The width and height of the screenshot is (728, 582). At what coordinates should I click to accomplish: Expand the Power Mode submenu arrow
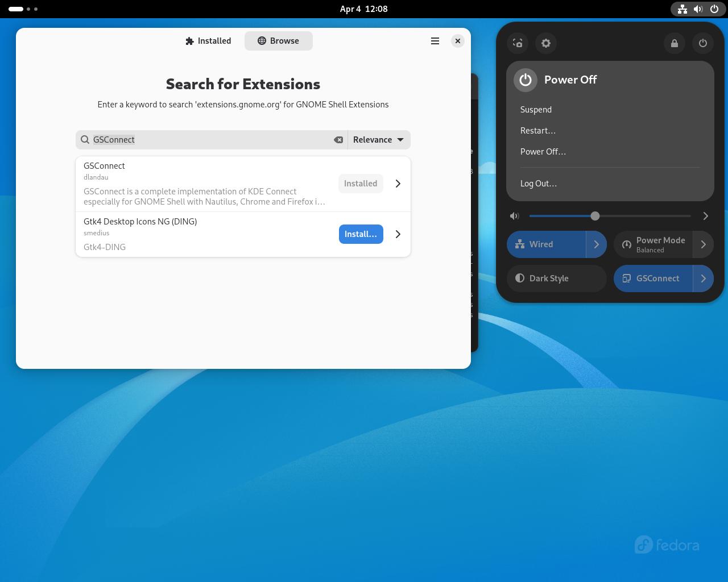(x=704, y=244)
